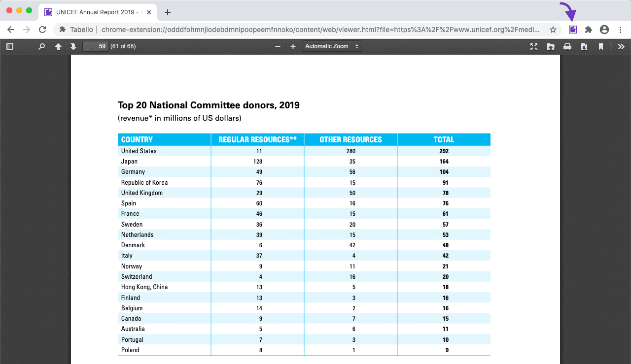Navigate back in browser
The image size is (631, 364).
coord(11,30)
